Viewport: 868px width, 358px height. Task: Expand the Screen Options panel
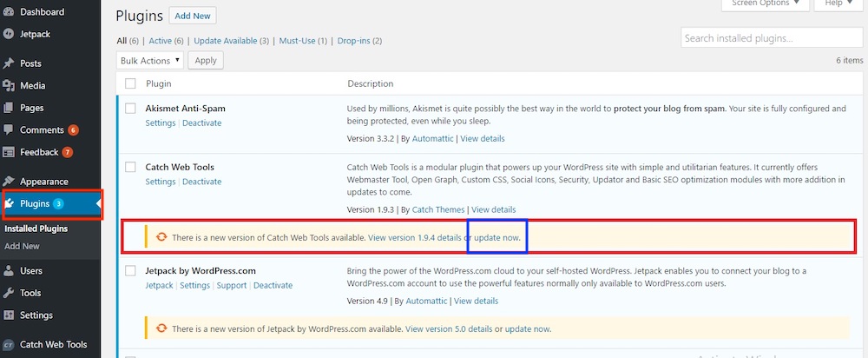(x=764, y=3)
